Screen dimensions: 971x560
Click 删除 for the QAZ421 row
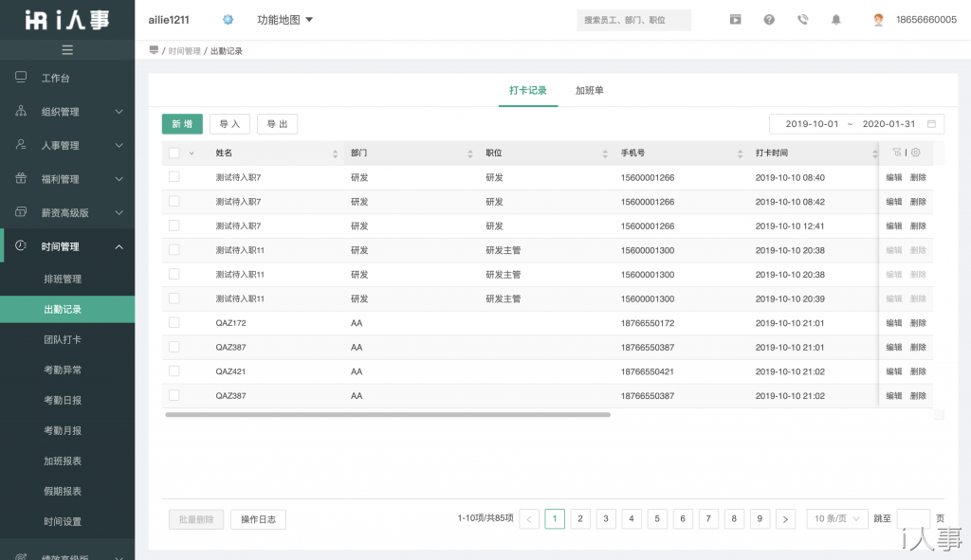pyautogui.click(x=918, y=371)
